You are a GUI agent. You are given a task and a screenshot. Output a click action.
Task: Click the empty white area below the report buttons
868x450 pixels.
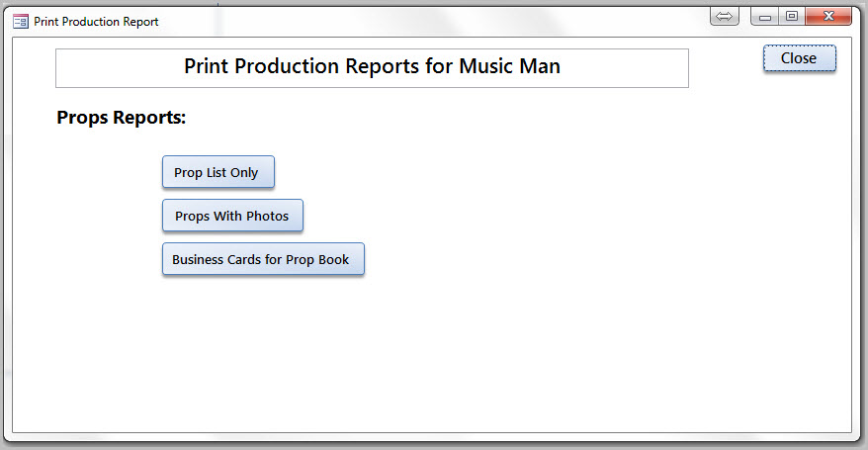pyautogui.click(x=432, y=354)
